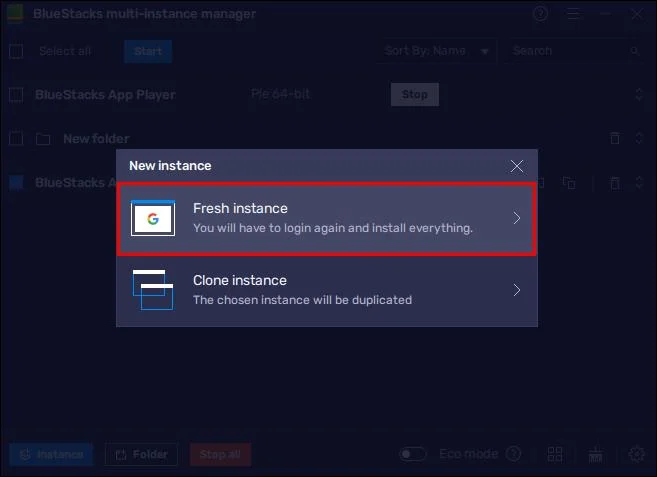
Task: Delete the checked instance with its trash icon
Action: [615, 183]
